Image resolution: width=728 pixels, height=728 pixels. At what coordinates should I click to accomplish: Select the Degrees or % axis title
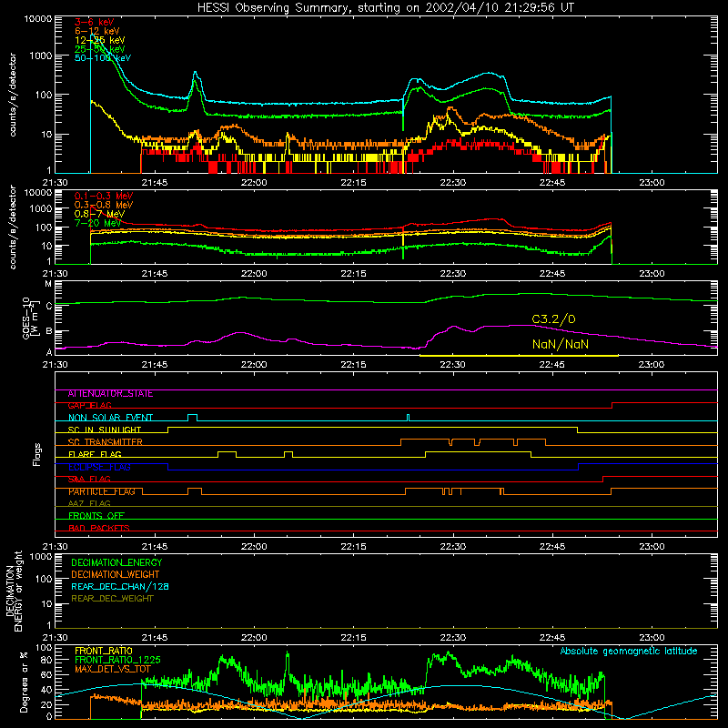tap(24, 682)
